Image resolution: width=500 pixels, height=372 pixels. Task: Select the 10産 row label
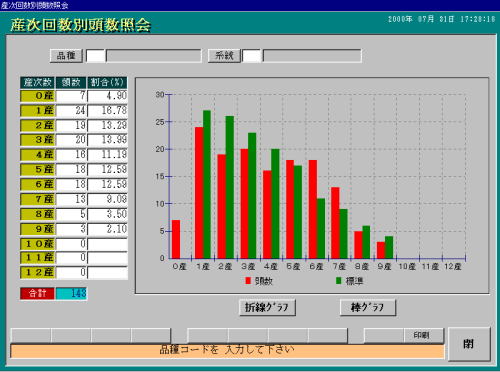[38, 244]
